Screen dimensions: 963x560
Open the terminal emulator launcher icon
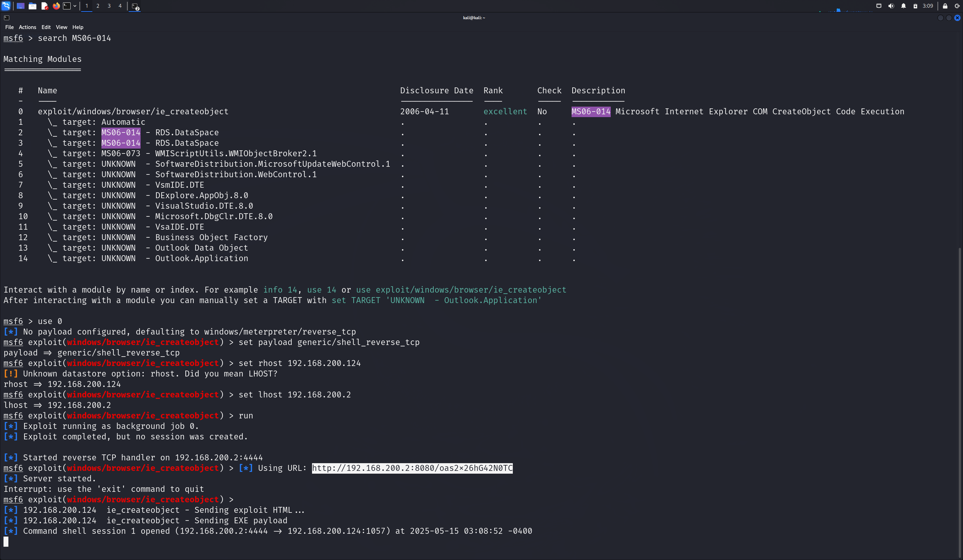pyautogui.click(x=67, y=6)
